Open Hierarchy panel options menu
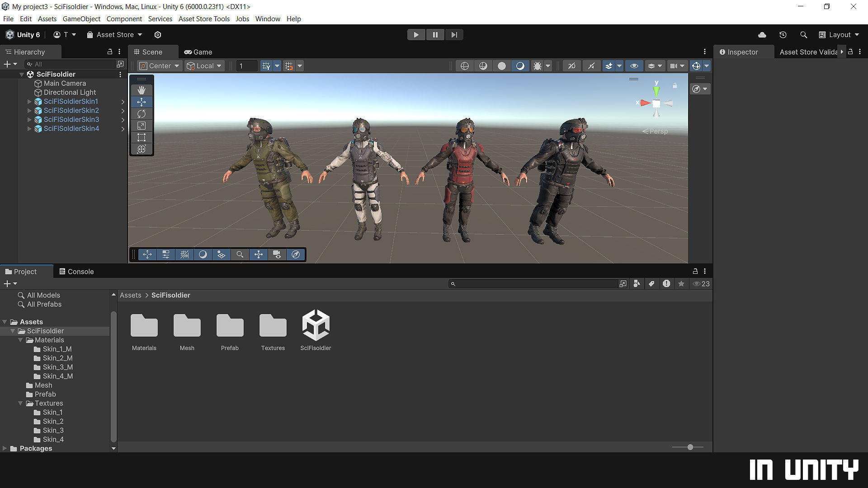This screenshot has width=868, height=488. pos(119,52)
